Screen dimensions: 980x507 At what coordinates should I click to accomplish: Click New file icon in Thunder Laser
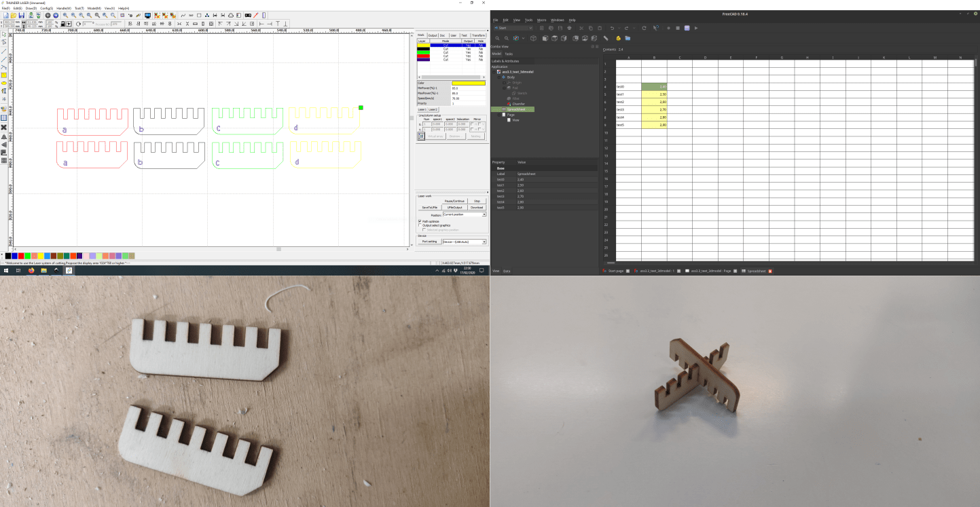click(6, 15)
